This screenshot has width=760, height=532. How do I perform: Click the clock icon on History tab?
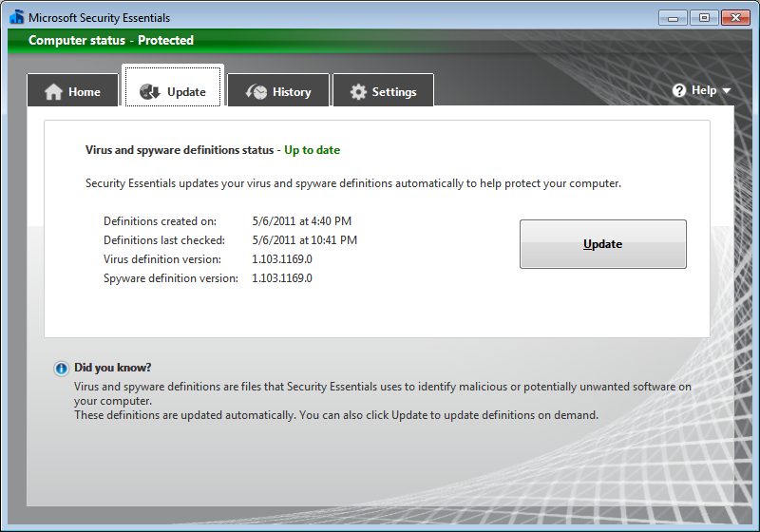pyautogui.click(x=256, y=92)
